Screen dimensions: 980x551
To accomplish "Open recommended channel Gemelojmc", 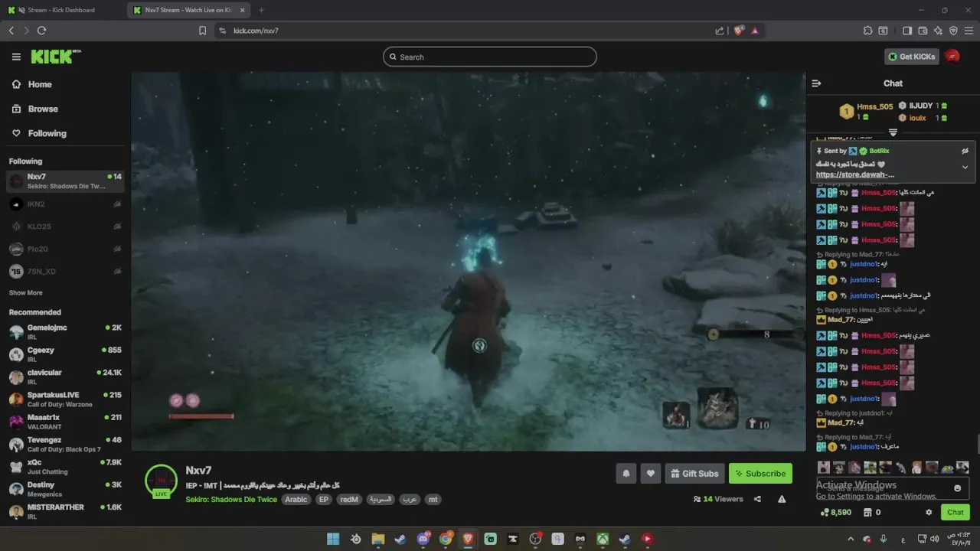I will [65, 331].
